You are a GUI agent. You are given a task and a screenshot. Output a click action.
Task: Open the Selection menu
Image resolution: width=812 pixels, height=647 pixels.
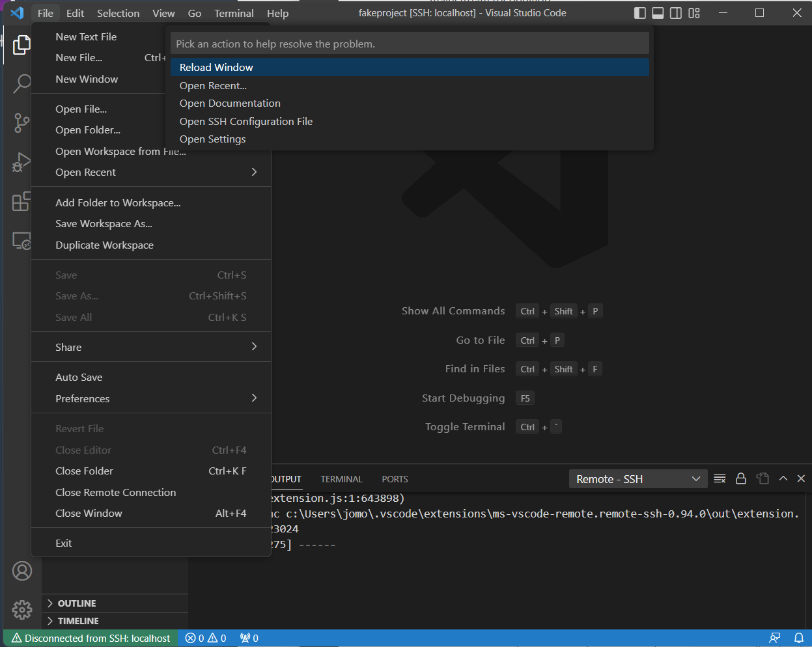118,13
